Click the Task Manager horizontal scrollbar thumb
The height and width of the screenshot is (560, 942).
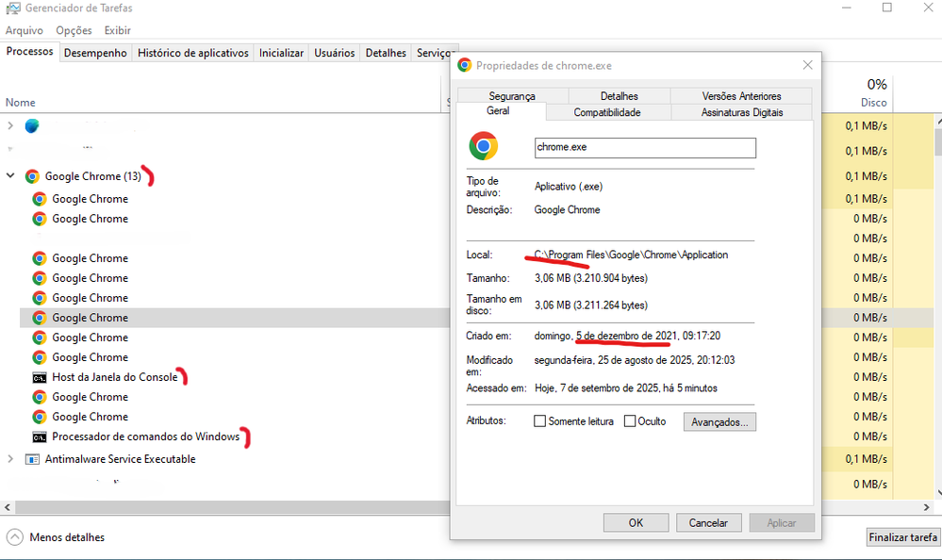tap(233, 508)
